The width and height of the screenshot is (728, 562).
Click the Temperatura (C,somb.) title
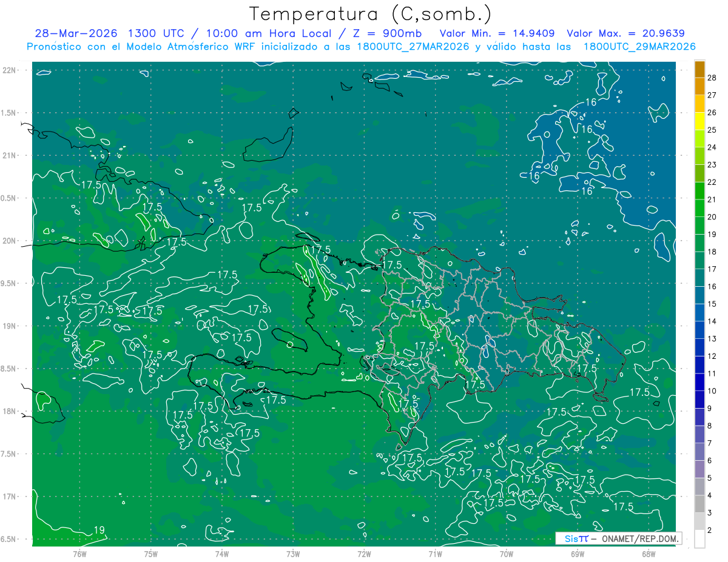(371, 13)
